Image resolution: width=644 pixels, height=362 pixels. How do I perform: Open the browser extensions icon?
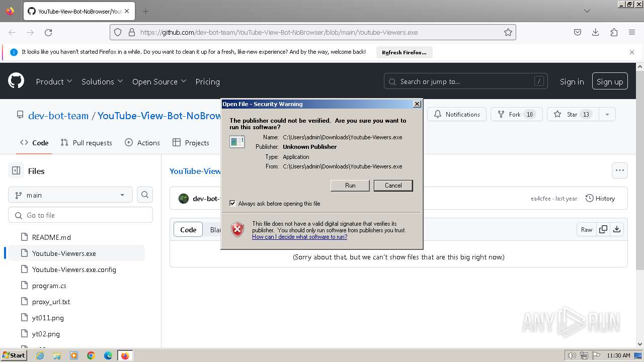pyautogui.click(x=614, y=32)
